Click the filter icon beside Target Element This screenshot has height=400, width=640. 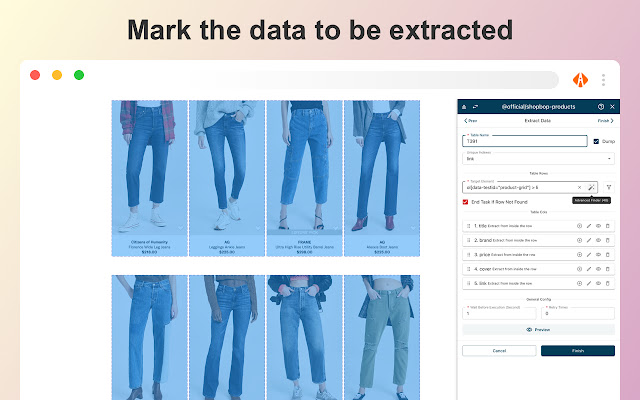point(609,187)
